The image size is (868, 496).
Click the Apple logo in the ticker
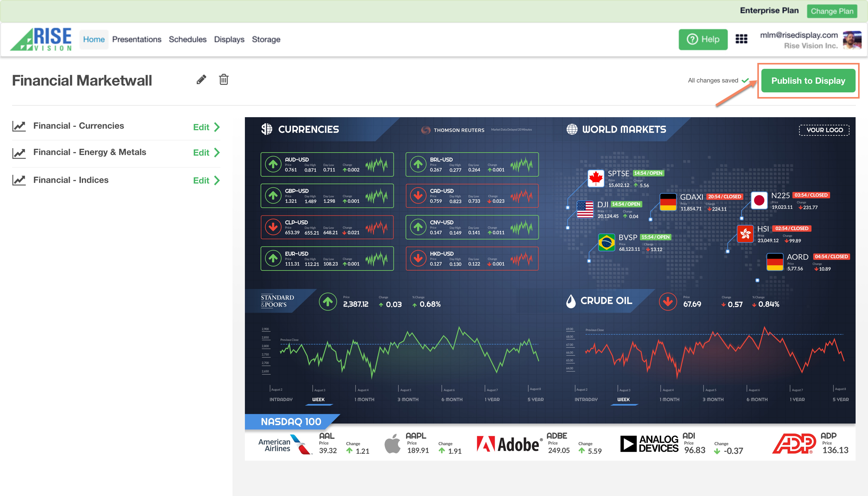click(392, 444)
